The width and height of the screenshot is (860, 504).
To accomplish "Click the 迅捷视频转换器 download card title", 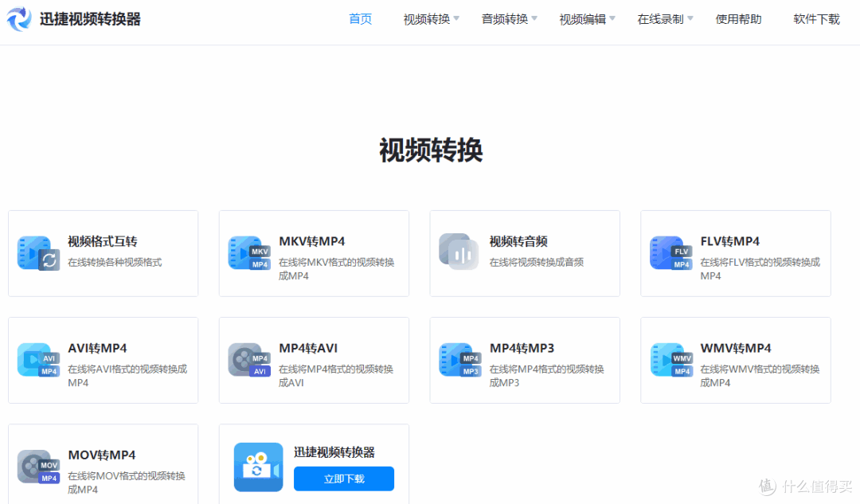I will 334,452.
